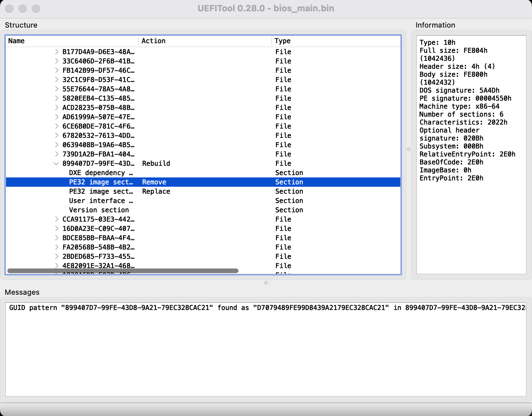Expand the AD61999A-507E-47E… node
The image size is (532, 416).
[57, 117]
